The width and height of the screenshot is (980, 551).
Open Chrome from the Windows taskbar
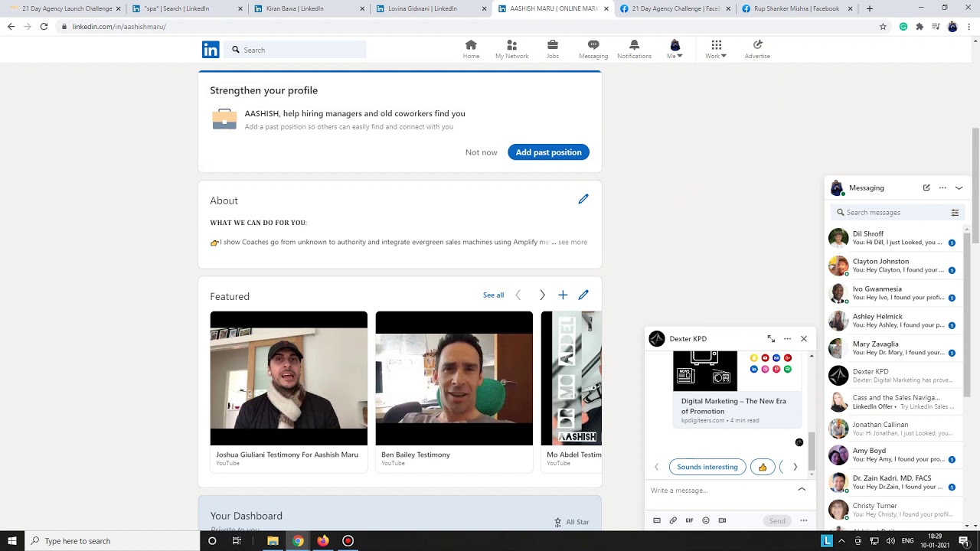coord(298,541)
